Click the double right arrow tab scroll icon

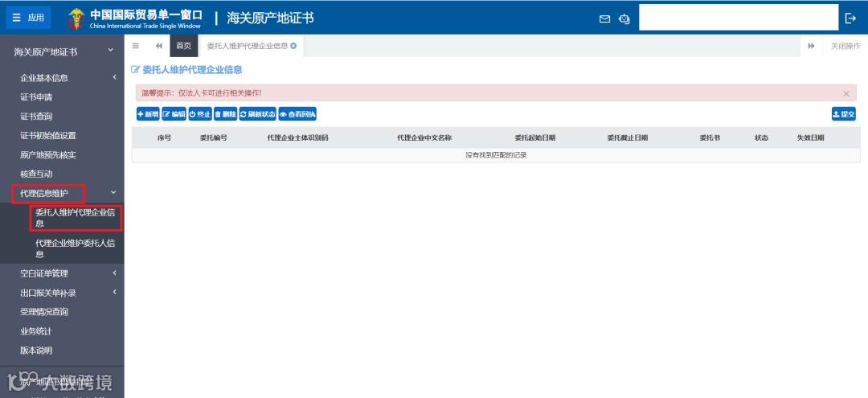point(811,46)
